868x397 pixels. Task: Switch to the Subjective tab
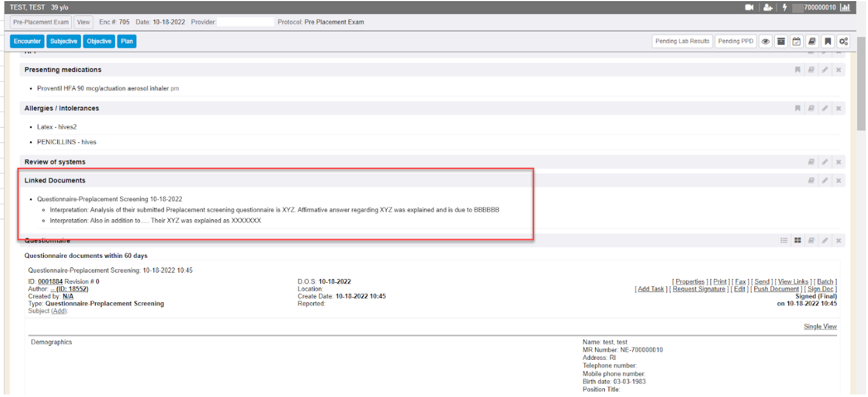coord(64,41)
